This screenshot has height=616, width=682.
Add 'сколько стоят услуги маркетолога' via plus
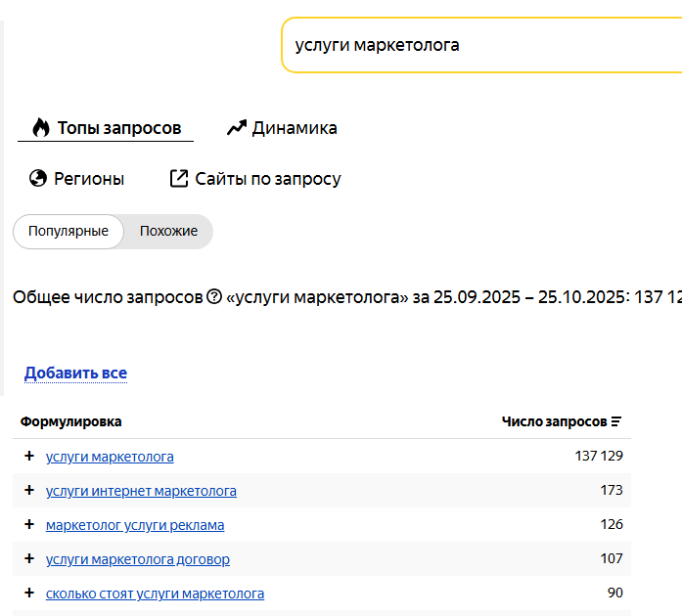point(29,594)
